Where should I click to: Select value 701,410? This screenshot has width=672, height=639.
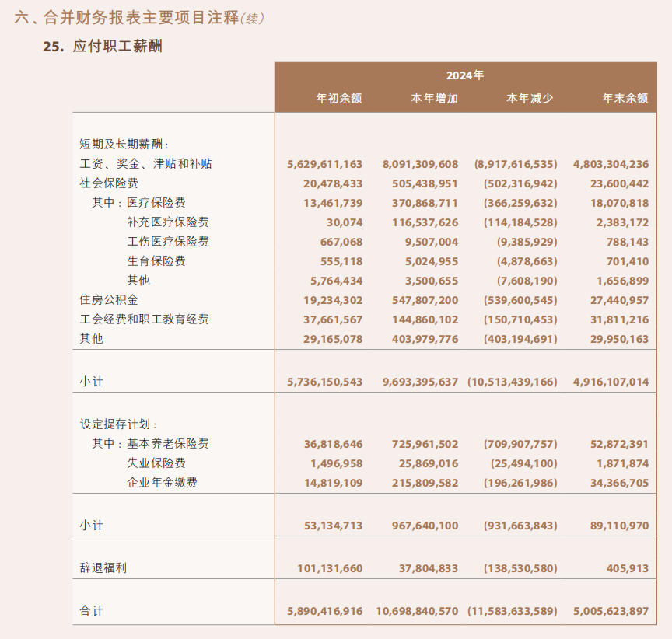coord(628,261)
